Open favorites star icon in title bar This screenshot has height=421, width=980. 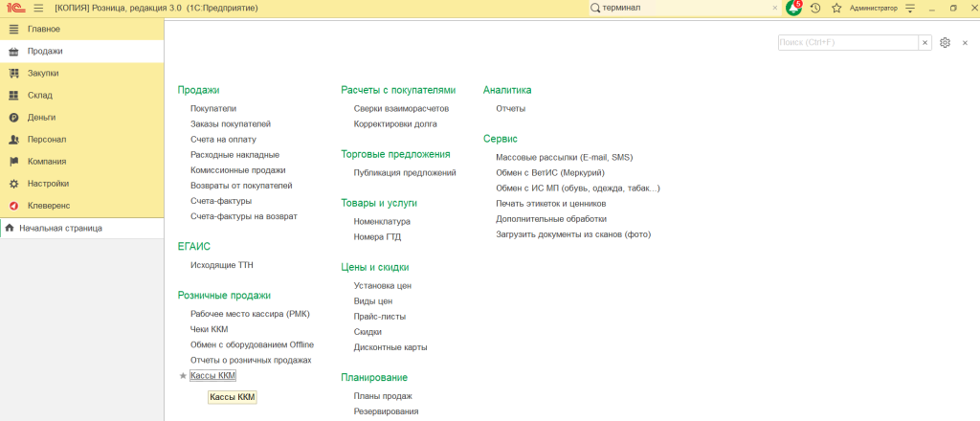(836, 8)
